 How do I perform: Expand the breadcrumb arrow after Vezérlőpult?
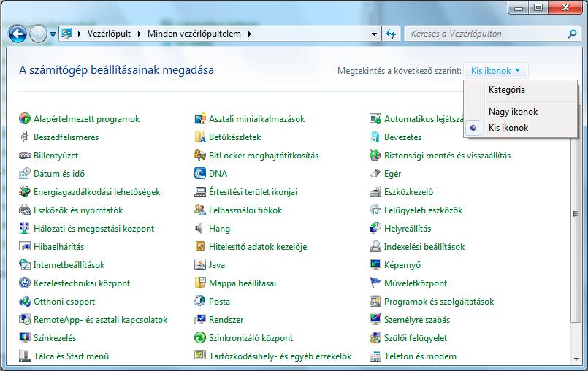coord(139,34)
